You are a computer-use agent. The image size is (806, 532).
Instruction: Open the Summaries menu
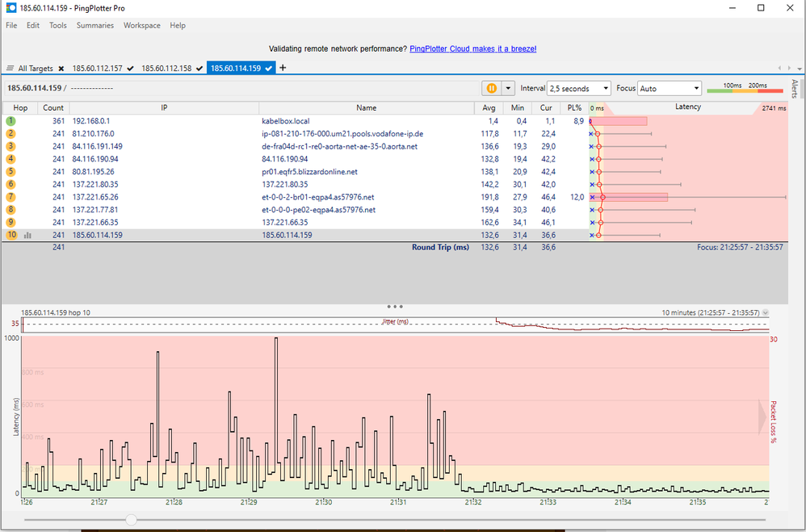[94, 25]
